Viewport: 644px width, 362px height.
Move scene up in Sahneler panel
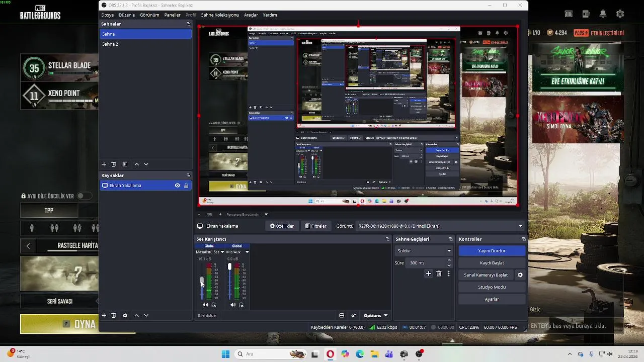[x=136, y=164]
